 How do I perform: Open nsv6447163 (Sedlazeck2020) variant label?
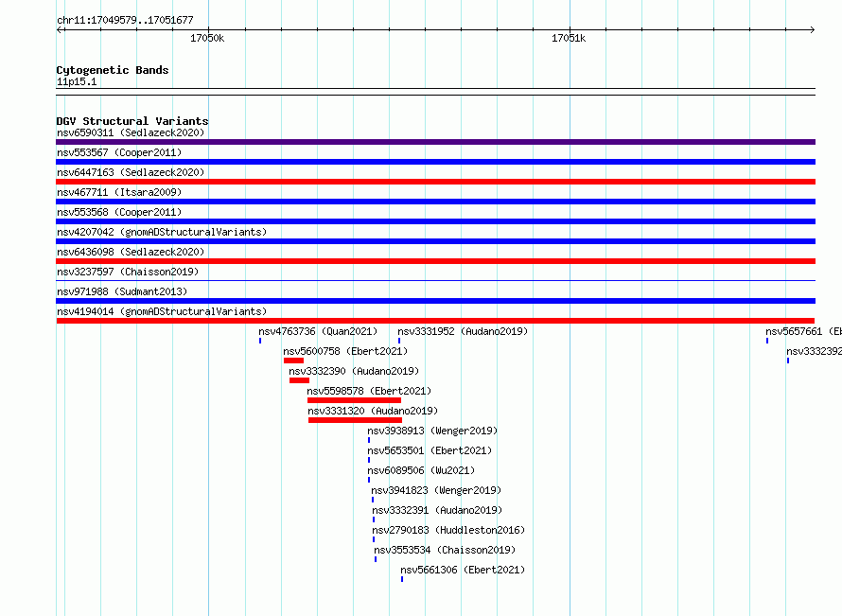(x=131, y=172)
